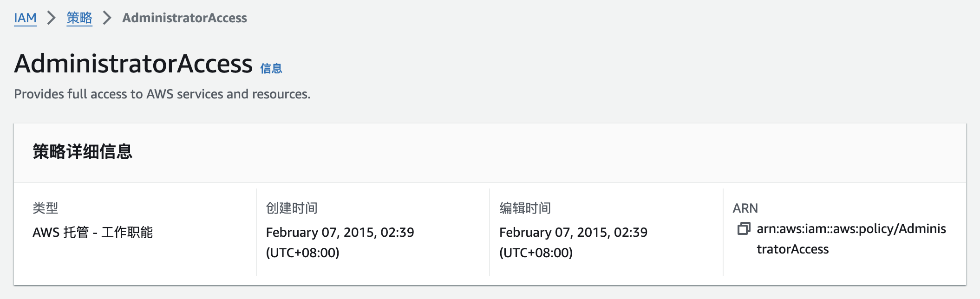Click the chevron separator right of 策略 breadcrumb
Image resolution: width=980 pixels, height=299 pixels.
[107, 18]
